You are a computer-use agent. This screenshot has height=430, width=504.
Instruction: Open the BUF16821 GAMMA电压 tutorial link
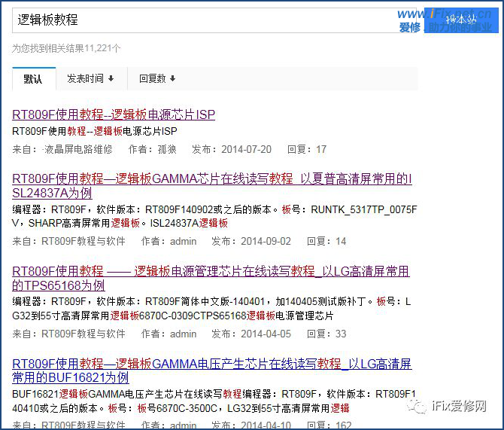(212, 371)
